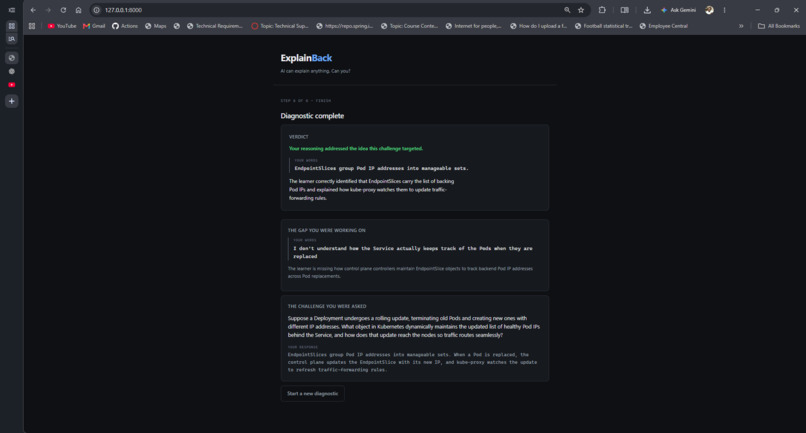This screenshot has width=806, height=433.
Task: Click the VERDICT label
Action: [299, 137]
